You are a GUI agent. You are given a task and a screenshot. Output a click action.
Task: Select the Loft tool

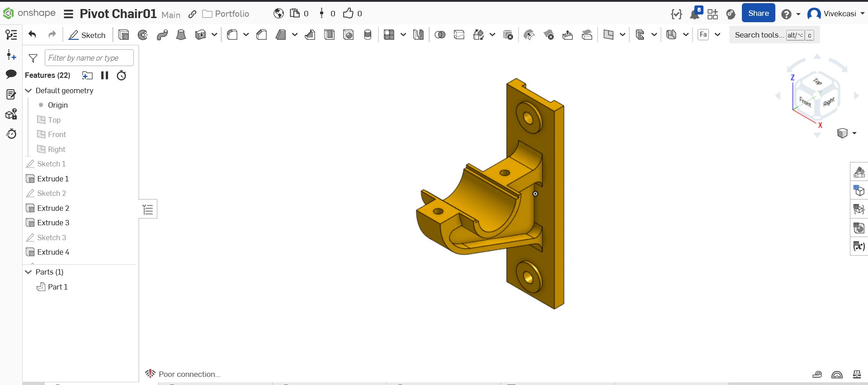(181, 35)
